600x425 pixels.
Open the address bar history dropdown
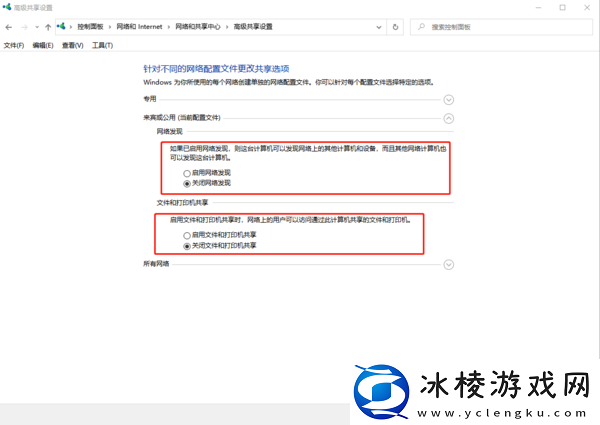(378, 27)
